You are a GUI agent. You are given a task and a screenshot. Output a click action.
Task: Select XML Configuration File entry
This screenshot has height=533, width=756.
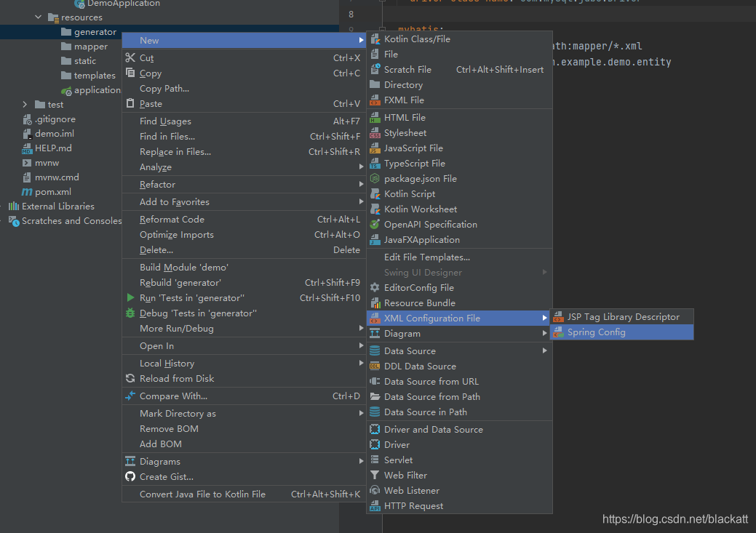pos(459,318)
